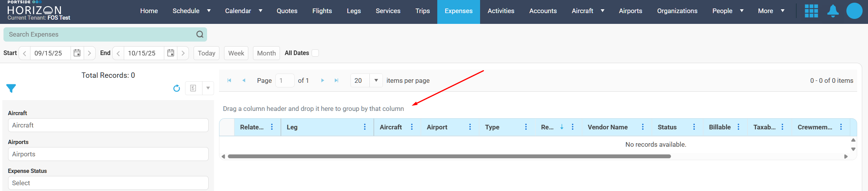Open the Expense Status select dropdown
Screen dimensions: 868x191
pyautogui.click(x=108, y=183)
